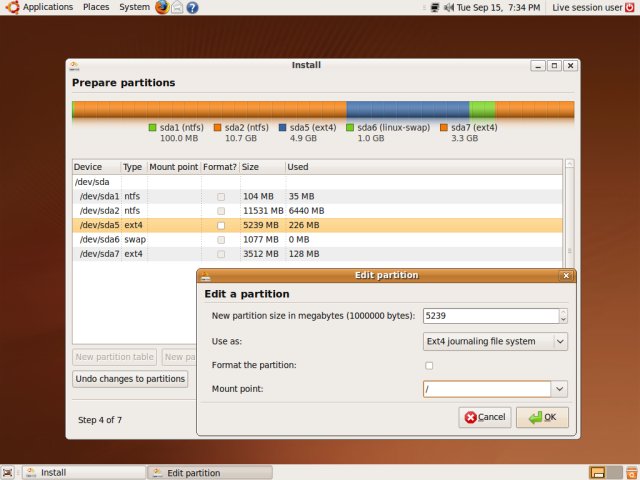
Task: Toggle format checkbox for /dev/sda2
Action: pyautogui.click(x=221, y=211)
